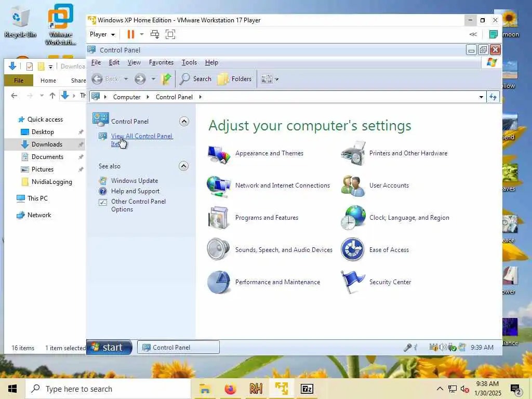
Task: Open Printers and Other Hardware icon
Action: coord(353,153)
